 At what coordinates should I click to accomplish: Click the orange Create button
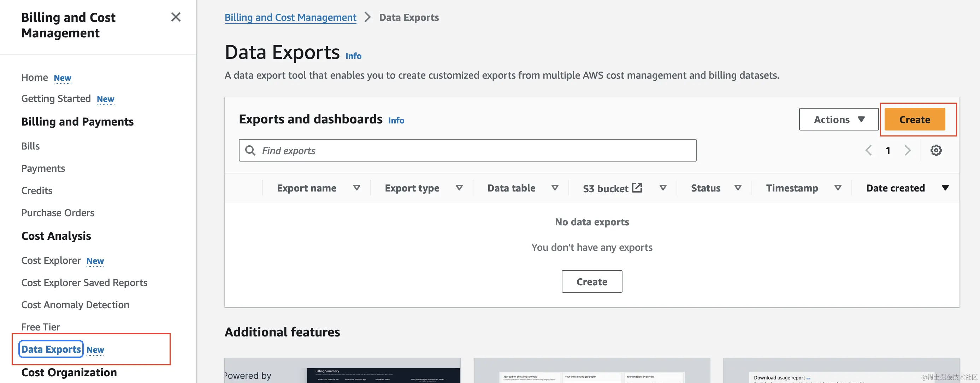click(x=914, y=119)
